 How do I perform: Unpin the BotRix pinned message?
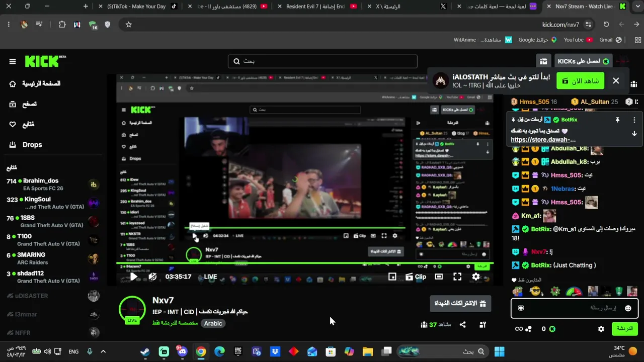tap(617, 120)
